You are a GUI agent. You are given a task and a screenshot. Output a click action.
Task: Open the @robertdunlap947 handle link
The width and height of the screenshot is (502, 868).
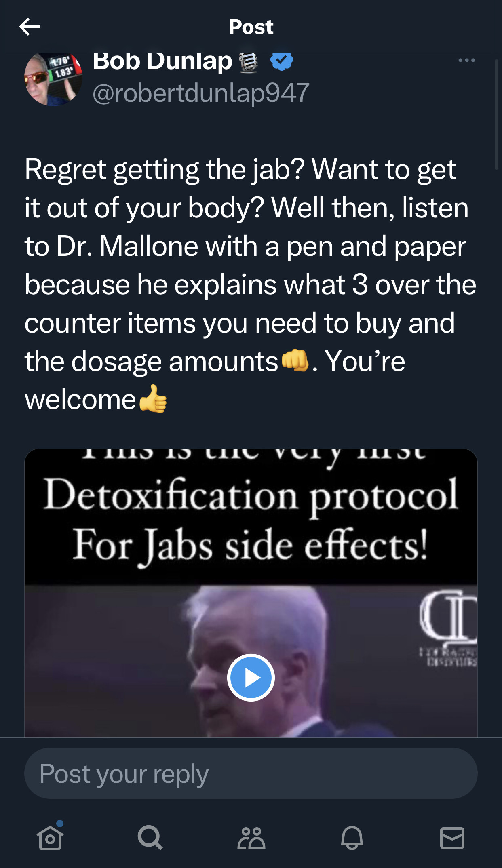click(x=201, y=93)
